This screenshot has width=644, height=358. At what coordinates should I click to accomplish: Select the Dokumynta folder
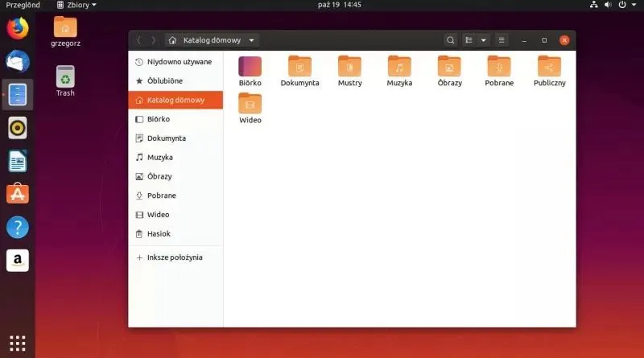pyautogui.click(x=299, y=71)
